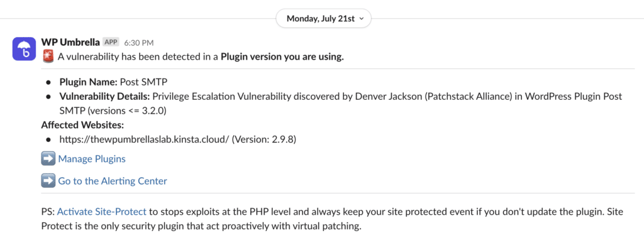Click the red siren alert emoji
Viewport: 644px width, 243px height.
click(x=48, y=57)
